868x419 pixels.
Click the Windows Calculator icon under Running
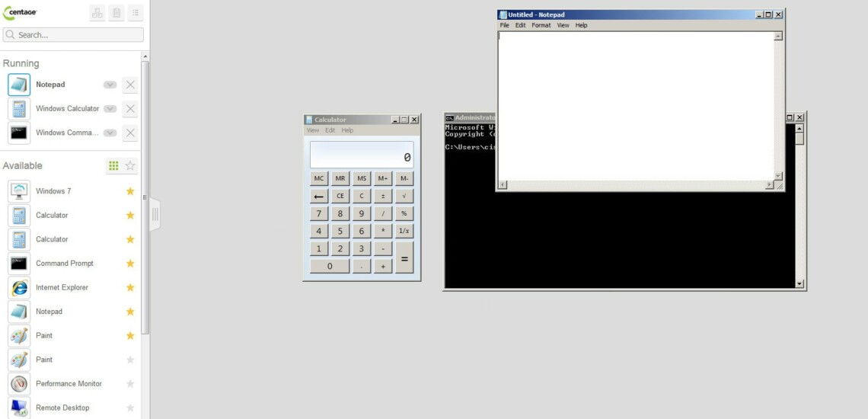(x=19, y=109)
